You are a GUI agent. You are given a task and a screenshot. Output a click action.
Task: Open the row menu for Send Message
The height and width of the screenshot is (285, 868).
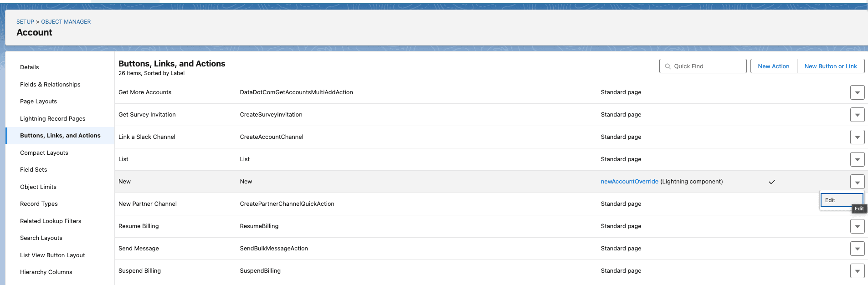point(857,249)
